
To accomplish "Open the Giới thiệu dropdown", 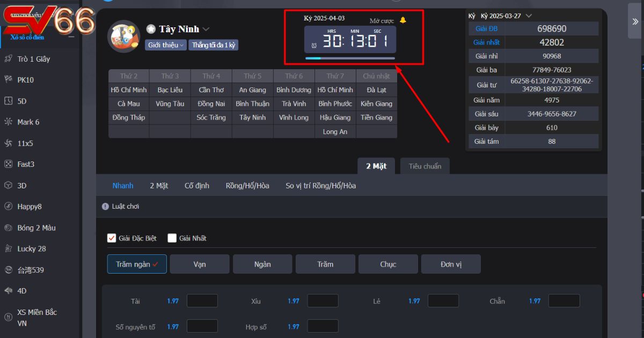I will (x=166, y=45).
